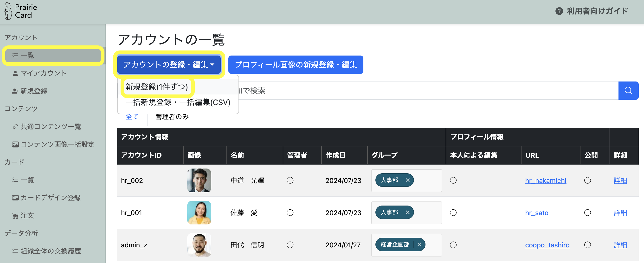Toggle 本人による編集 radio for admin_z
Image resolution: width=644 pixels, height=263 pixels.
pos(453,245)
